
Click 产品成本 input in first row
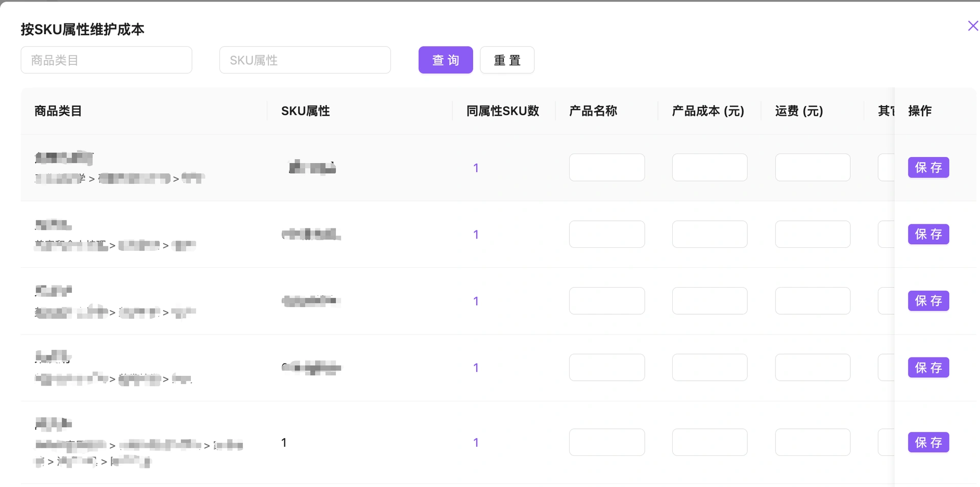pos(709,167)
